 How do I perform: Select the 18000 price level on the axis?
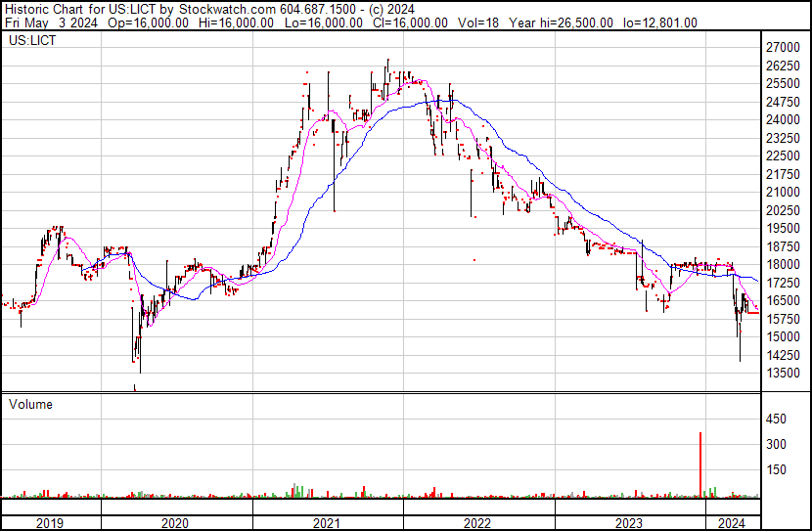(x=784, y=264)
